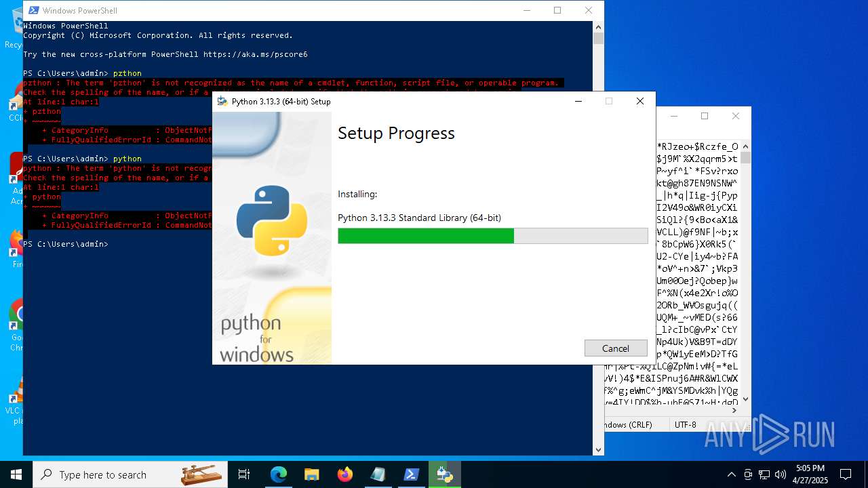Click the Python logo in the setup window
Screen dimensions: 868x488
pyautogui.click(x=272, y=221)
